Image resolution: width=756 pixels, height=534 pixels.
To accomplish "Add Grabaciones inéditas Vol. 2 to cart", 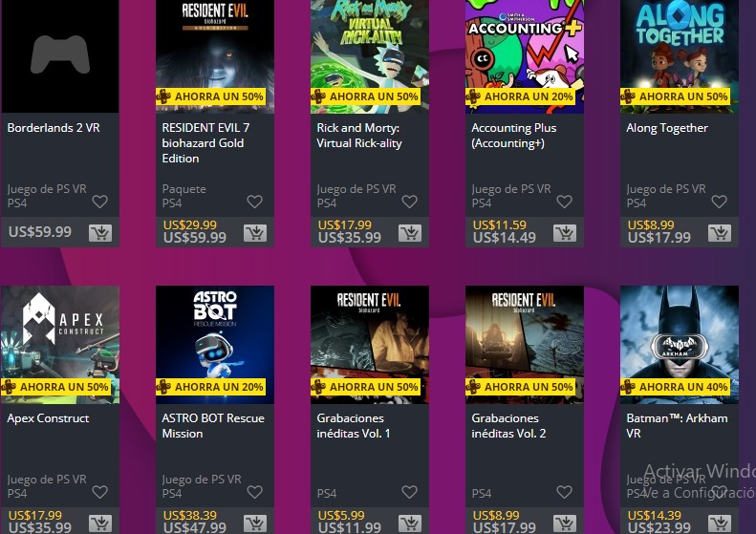I will click(565, 523).
